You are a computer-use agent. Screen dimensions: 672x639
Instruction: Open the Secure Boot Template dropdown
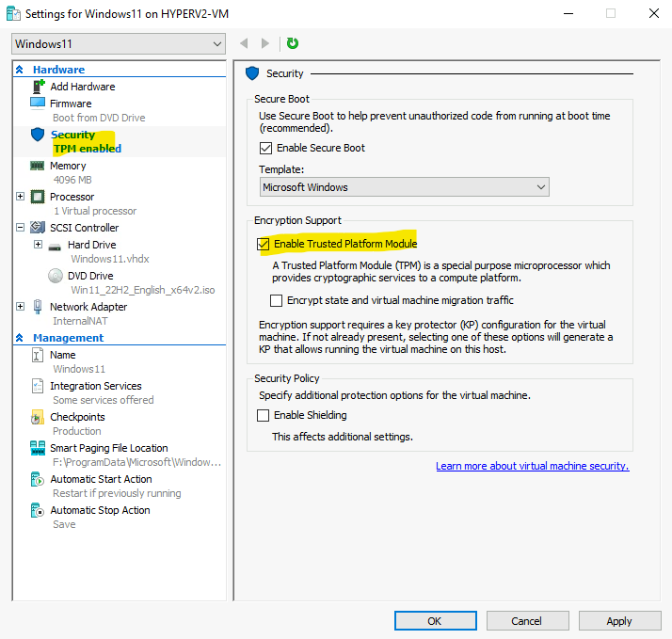(x=404, y=187)
